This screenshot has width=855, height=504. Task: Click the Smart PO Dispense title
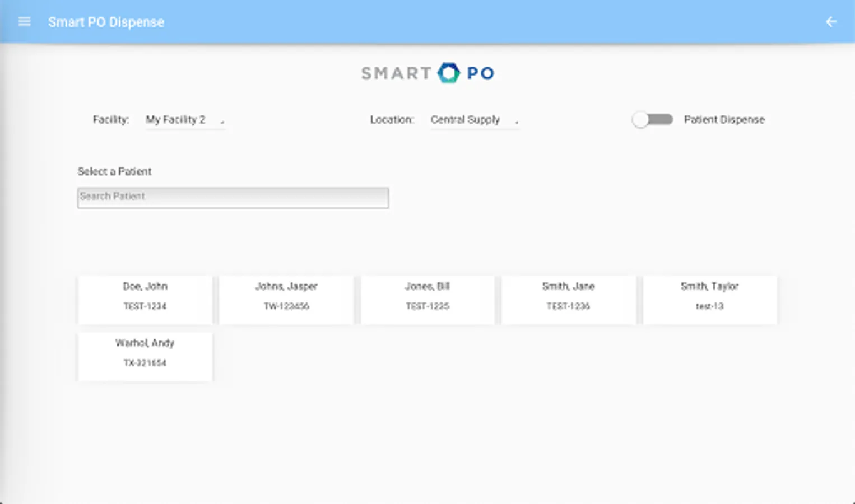106,22
